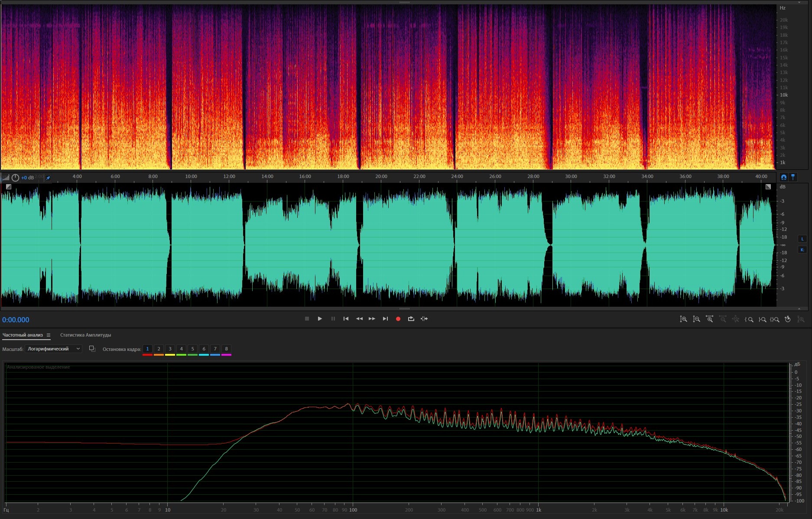812x519 pixels.
Task: Zoom in amplitude with magnifier icon
Action: point(683,319)
